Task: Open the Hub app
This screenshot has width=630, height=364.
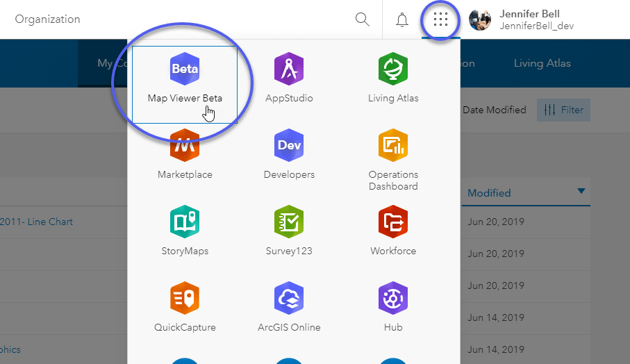Action: pyautogui.click(x=393, y=307)
